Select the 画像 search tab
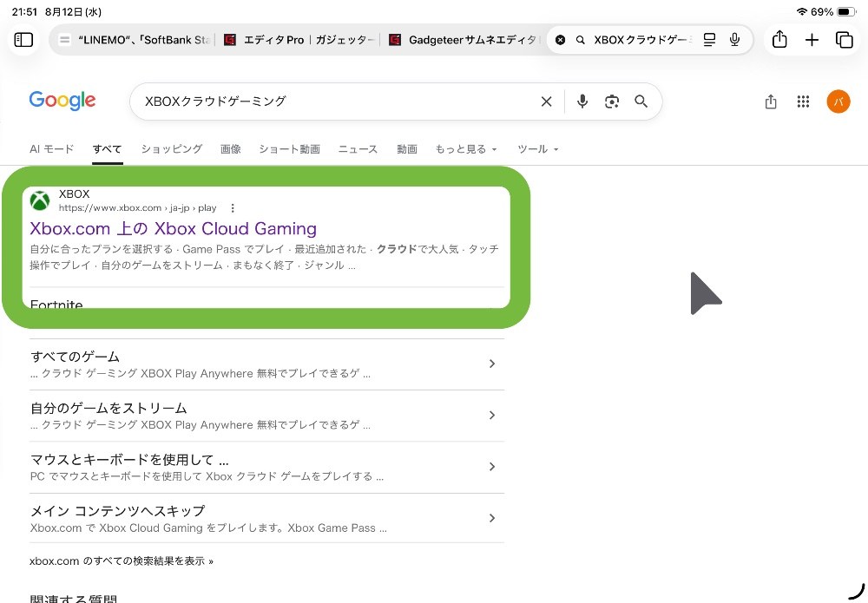This screenshot has height=603, width=868. [x=230, y=149]
